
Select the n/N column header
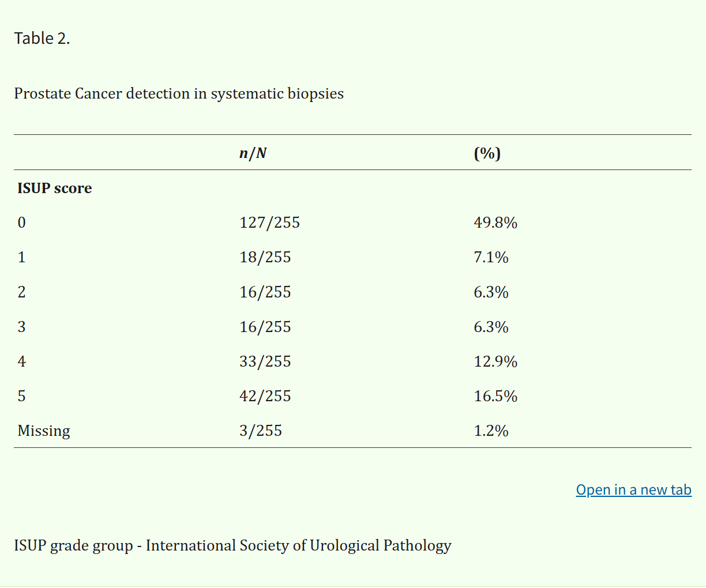tap(253, 153)
